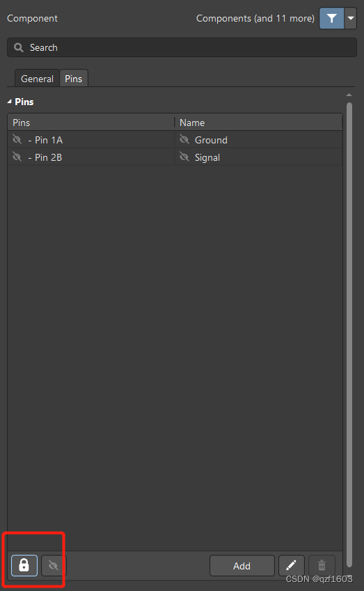Click the filter funnel icon

pyautogui.click(x=331, y=18)
